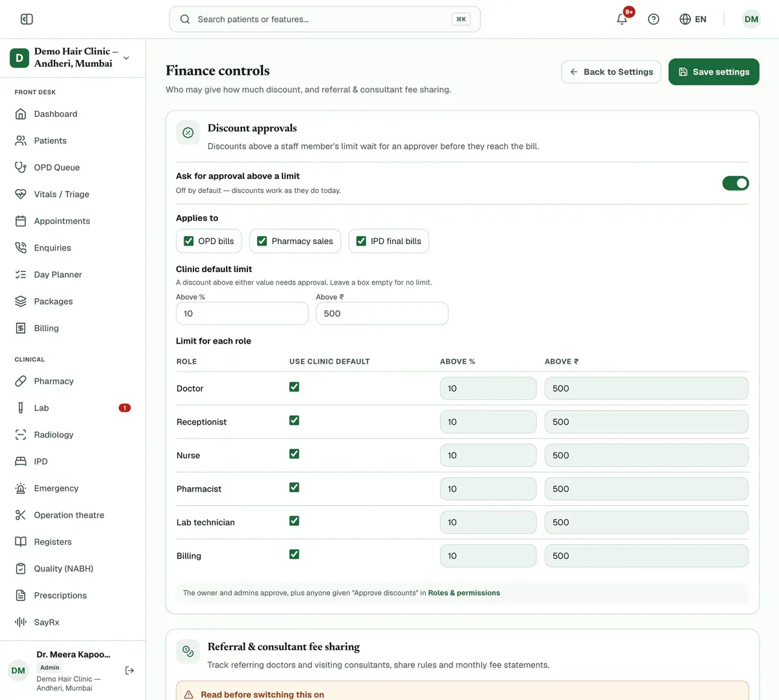Uncheck IPD final bills checkbox
The width and height of the screenshot is (779, 700).
[x=362, y=241]
